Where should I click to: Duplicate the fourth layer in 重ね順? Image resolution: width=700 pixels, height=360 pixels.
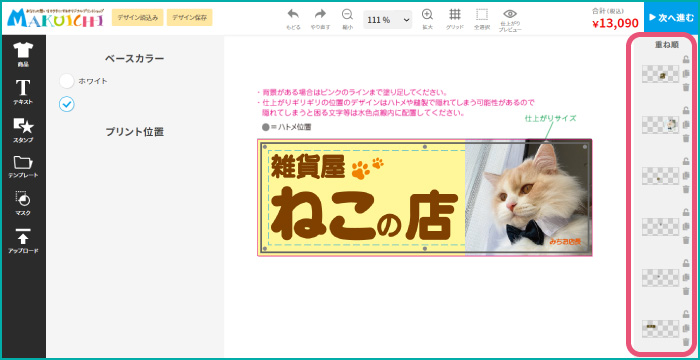(686, 226)
